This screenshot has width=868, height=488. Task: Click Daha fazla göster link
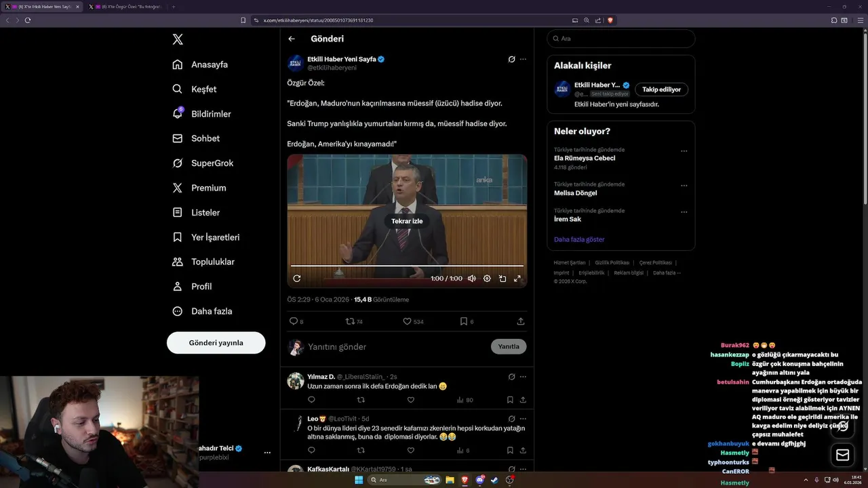pyautogui.click(x=579, y=239)
